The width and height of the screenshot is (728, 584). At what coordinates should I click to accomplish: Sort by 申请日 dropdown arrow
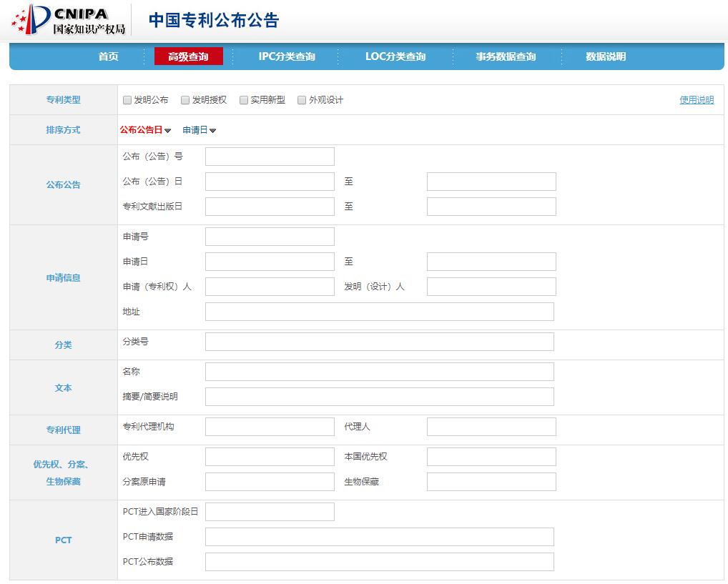click(x=212, y=131)
